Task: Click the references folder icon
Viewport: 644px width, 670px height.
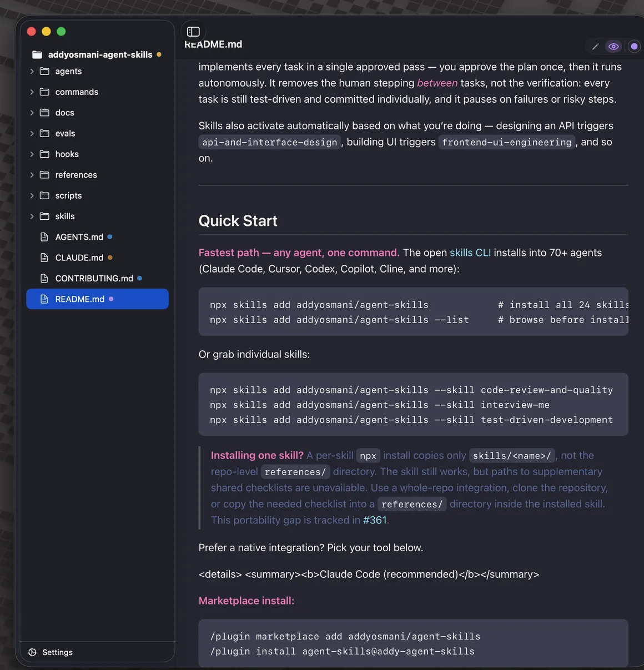Action: tap(44, 175)
